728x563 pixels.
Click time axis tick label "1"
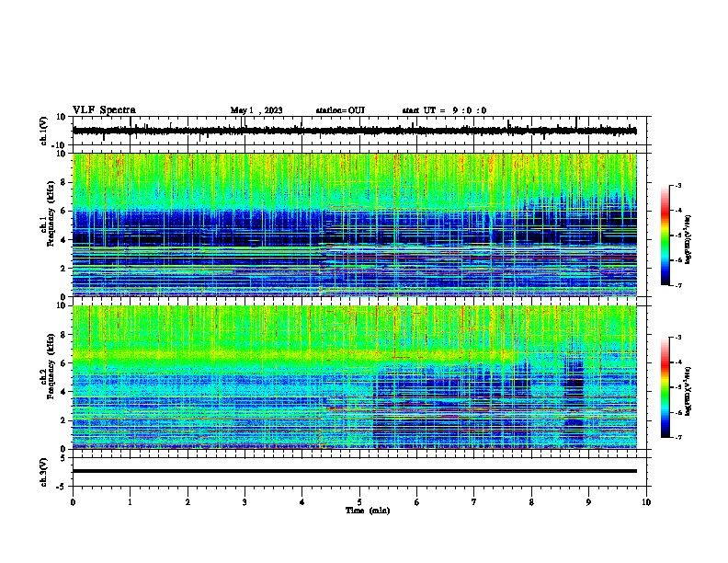130,501
